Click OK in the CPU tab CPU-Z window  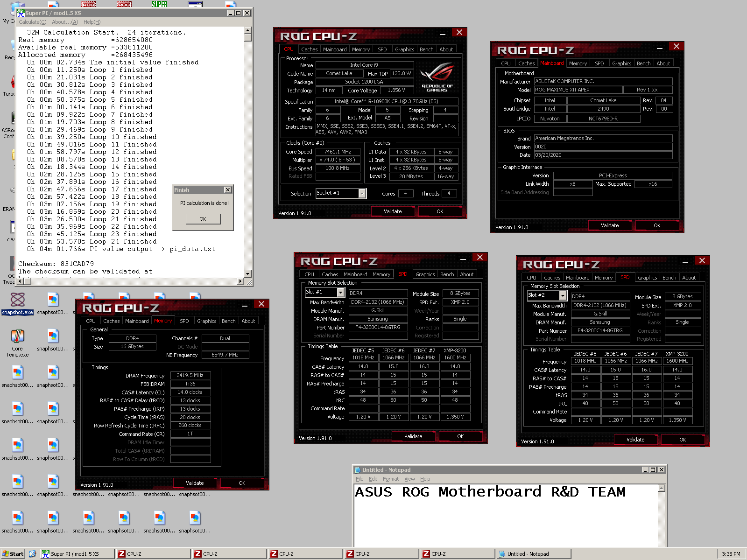[x=440, y=211]
